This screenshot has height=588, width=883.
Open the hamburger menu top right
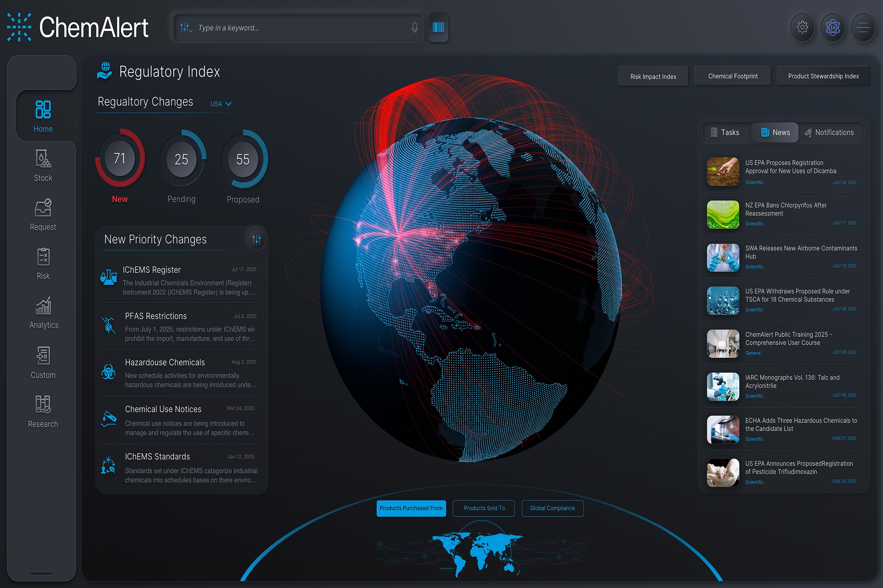(x=863, y=27)
